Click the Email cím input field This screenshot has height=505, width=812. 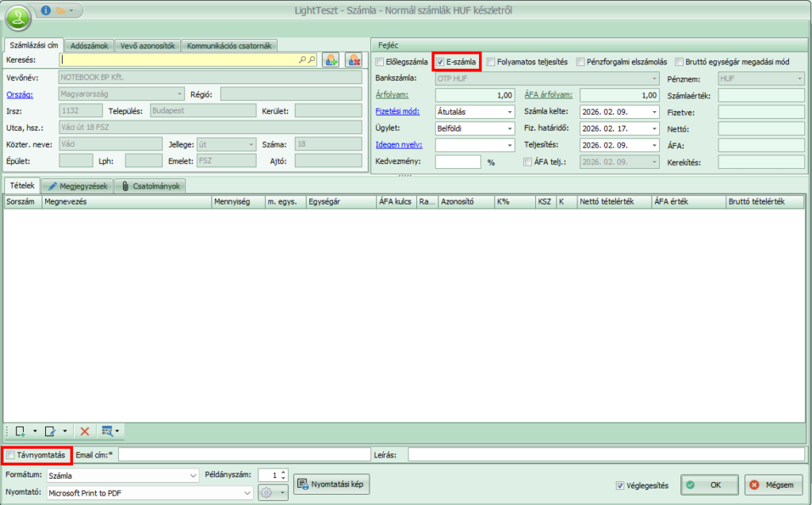click(243, 454)
